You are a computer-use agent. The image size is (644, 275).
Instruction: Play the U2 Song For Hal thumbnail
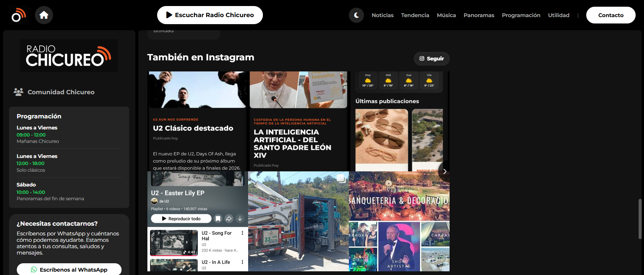click(x=174, y=243)
